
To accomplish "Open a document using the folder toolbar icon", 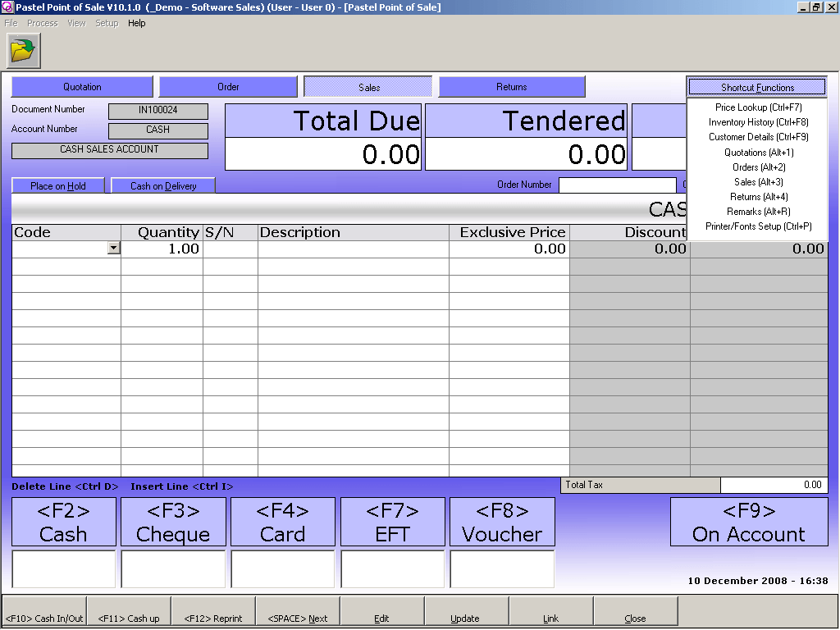I will 23,49.
